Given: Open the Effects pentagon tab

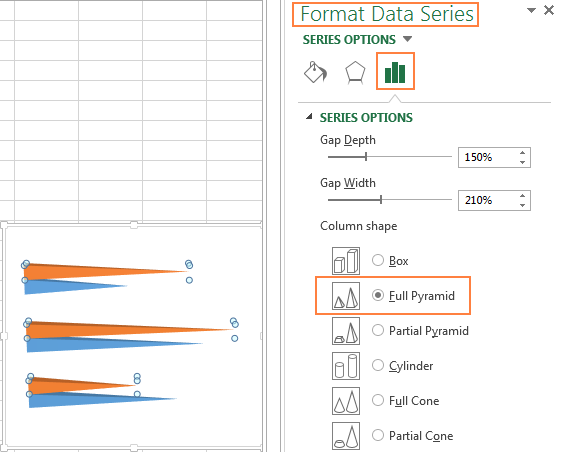Looking at the screenshot, I should coord(355,72).
